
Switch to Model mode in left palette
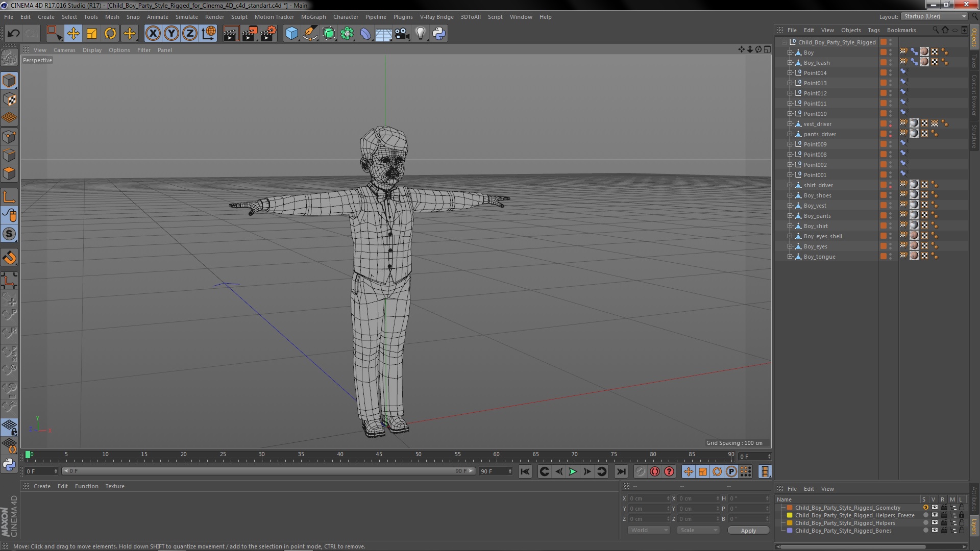(x=9, y=81)
